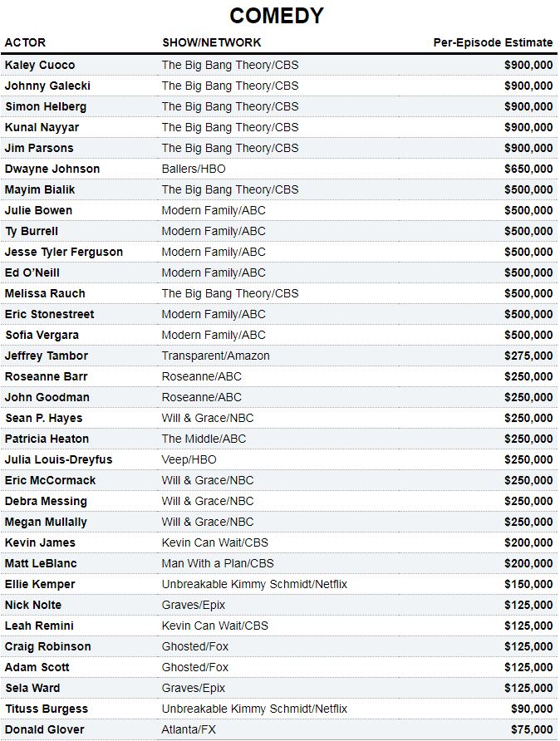Viewport: 560px width, 741px height.
Task: Select Jeffrey Tambor's name
Action: pyautogui.click(x=47, y=356)
